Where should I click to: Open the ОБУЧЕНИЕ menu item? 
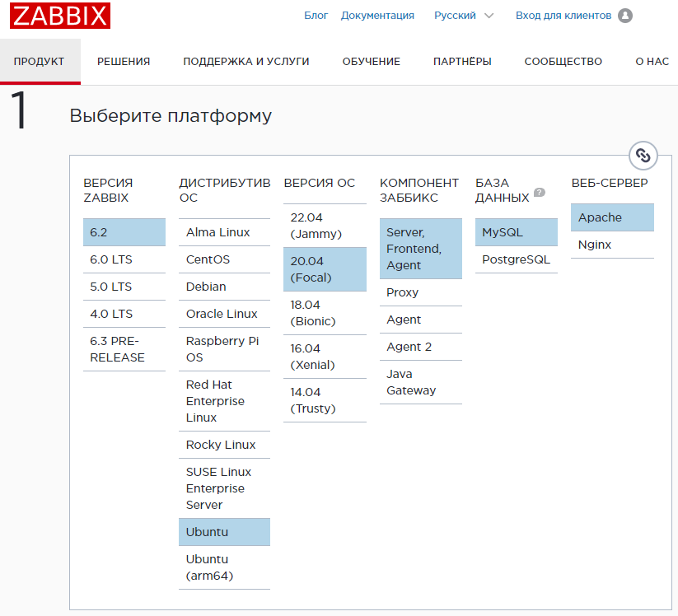coord(371,62)
